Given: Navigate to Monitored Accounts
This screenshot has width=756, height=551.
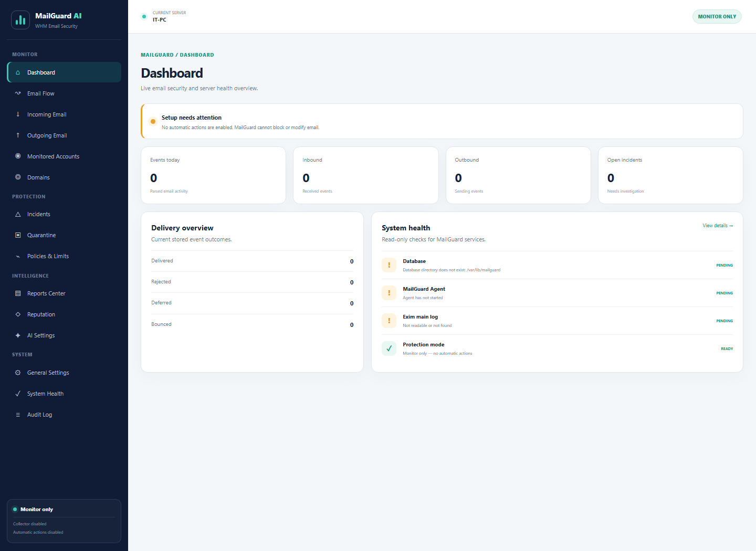Looking at the screenshot, I should (64, 156).
